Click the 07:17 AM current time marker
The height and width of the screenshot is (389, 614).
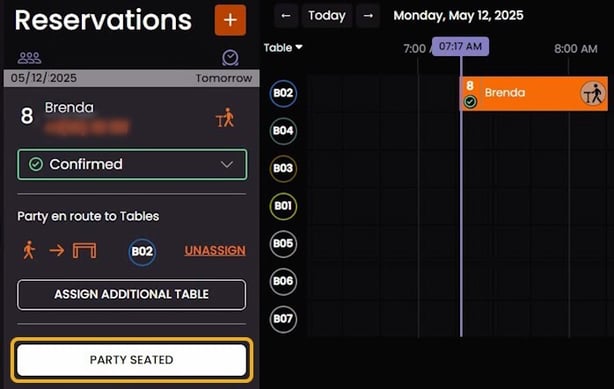(x=460, y=47)
